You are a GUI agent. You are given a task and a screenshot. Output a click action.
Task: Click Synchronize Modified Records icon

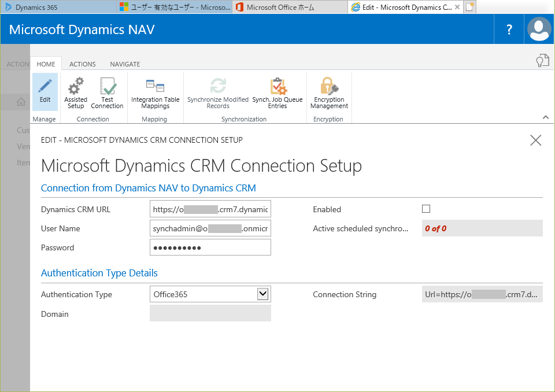click(218, 86)
